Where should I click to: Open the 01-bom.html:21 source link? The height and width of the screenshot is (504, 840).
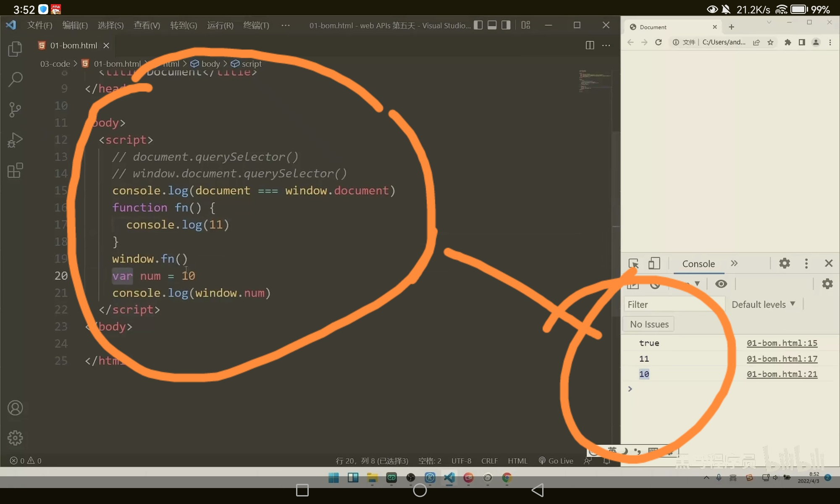782,374
